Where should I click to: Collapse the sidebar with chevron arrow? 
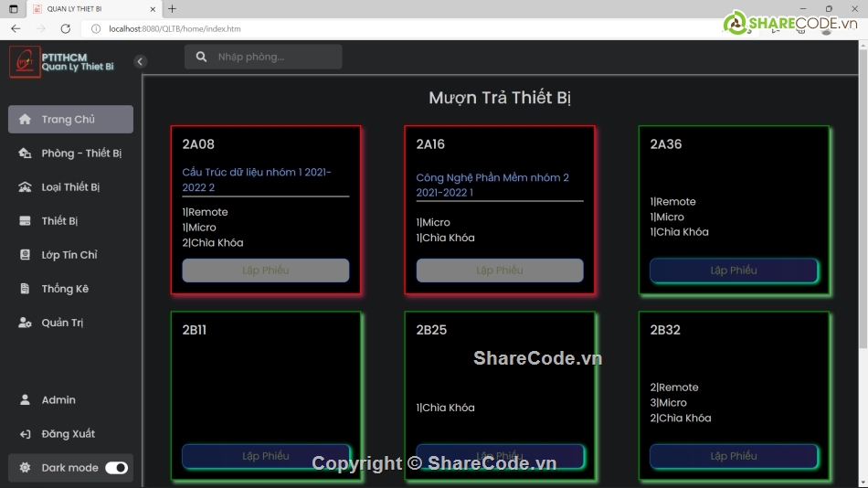coord(140,61)
